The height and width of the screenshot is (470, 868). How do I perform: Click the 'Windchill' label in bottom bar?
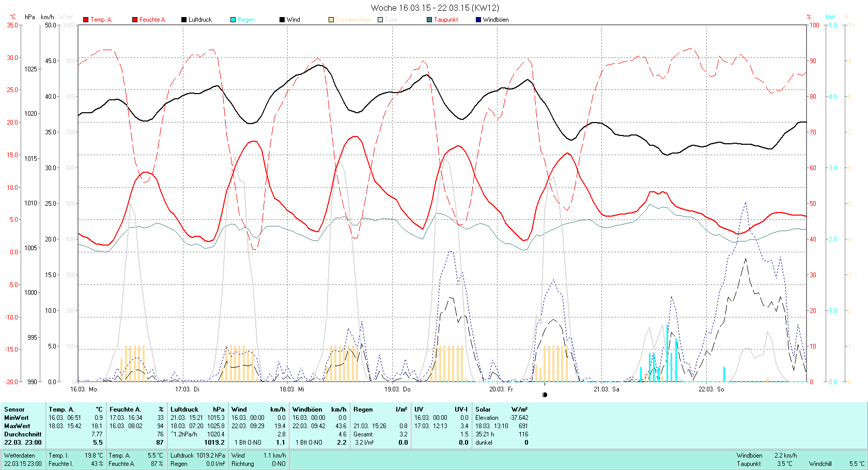820,464
